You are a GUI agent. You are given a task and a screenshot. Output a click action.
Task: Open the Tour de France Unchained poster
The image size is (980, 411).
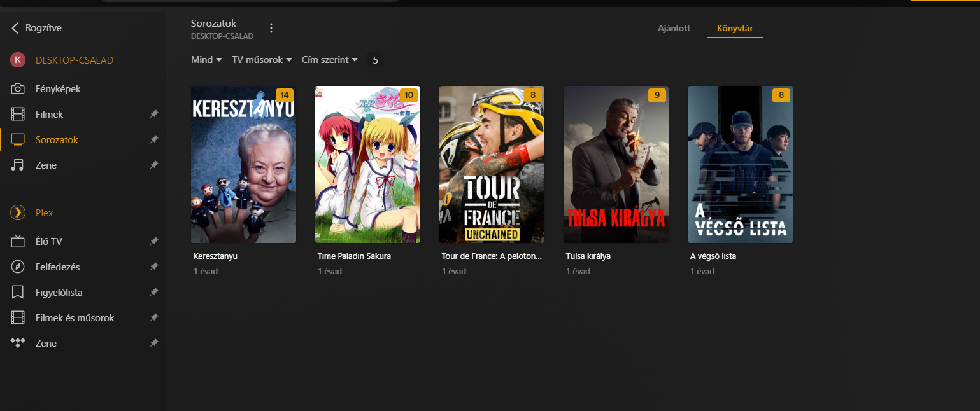(492, 164)
